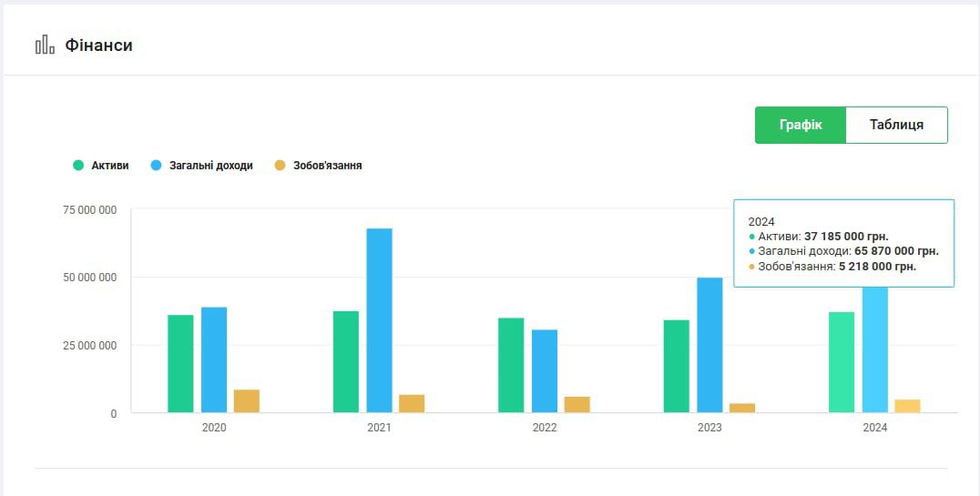The image size is (980, 496).
Task: Click the orange 2024 Зобов'язання bar
Action: 907,406
